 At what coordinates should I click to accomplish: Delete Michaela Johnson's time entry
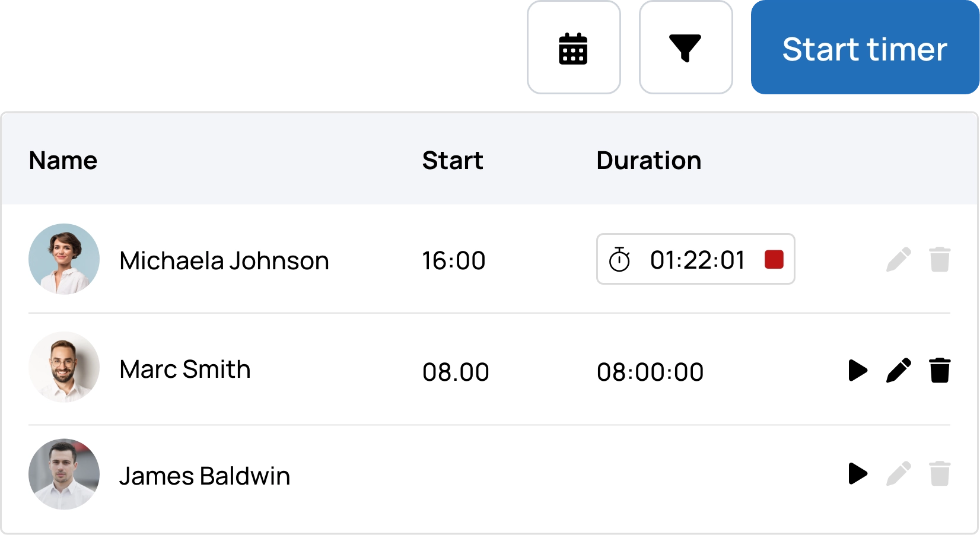point(940,259)
